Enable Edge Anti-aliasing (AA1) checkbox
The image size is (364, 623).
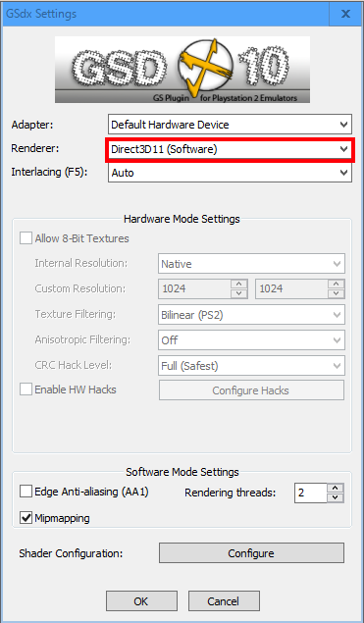click(x=26, y=492)
